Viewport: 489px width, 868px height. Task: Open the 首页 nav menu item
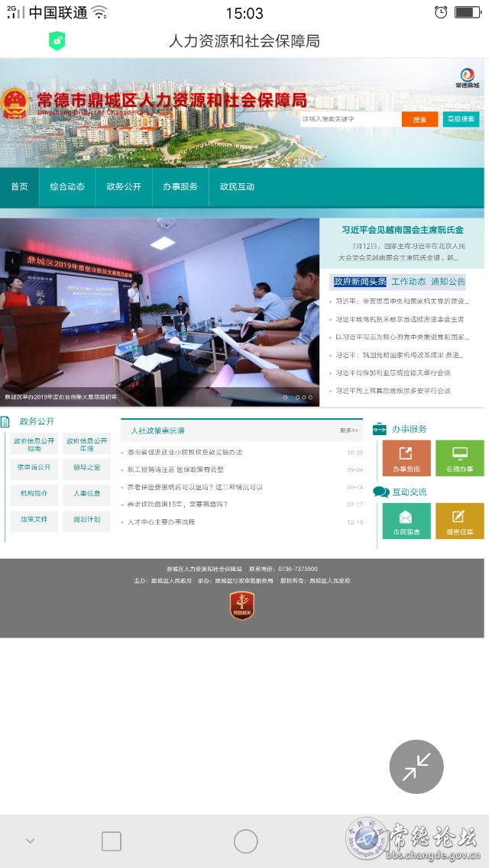pos(19,187)
